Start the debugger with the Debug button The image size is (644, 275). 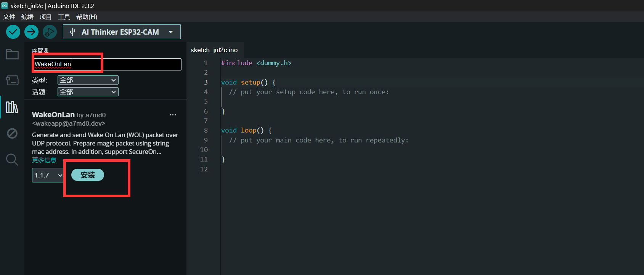point(50,32)
